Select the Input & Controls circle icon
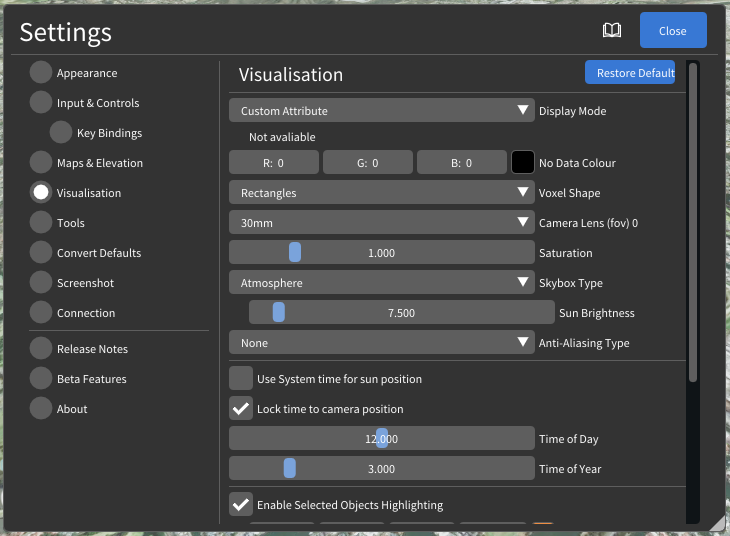Image resolution: width=730 pixels, height=536 pixels. pos(41,103)
